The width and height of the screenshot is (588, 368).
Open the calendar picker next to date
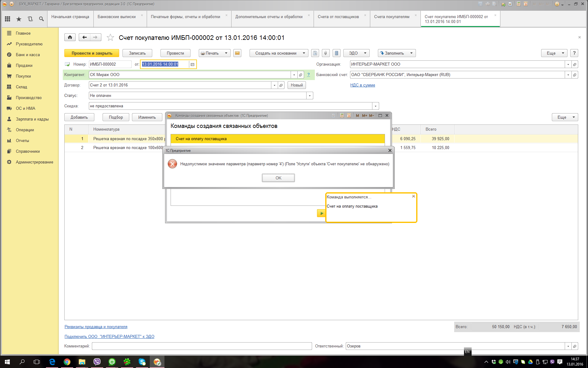pos(192,64)
